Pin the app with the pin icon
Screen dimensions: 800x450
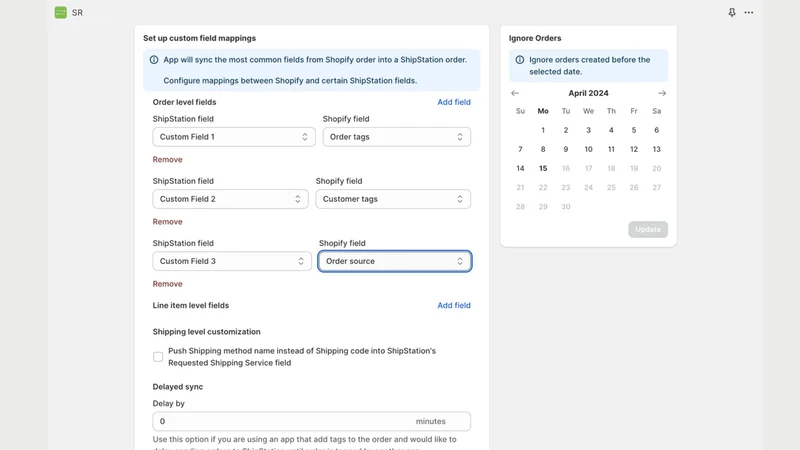[x=732, y=12]
